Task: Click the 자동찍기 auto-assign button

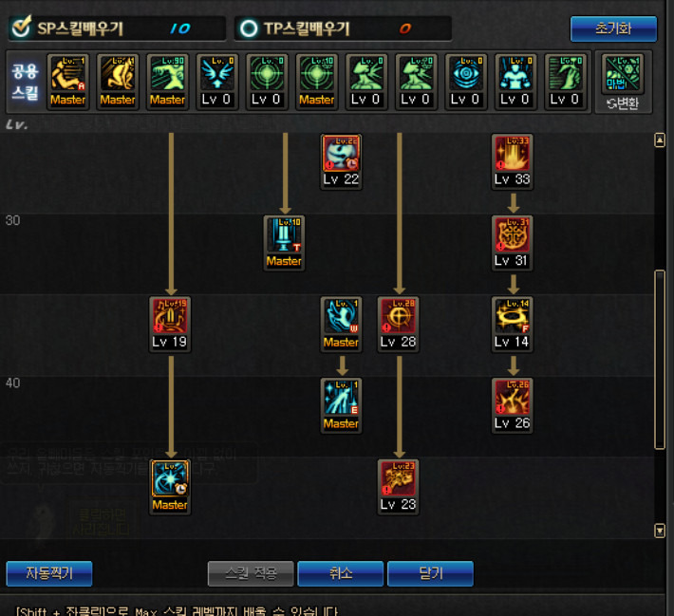Action: (x=49, y=573)
